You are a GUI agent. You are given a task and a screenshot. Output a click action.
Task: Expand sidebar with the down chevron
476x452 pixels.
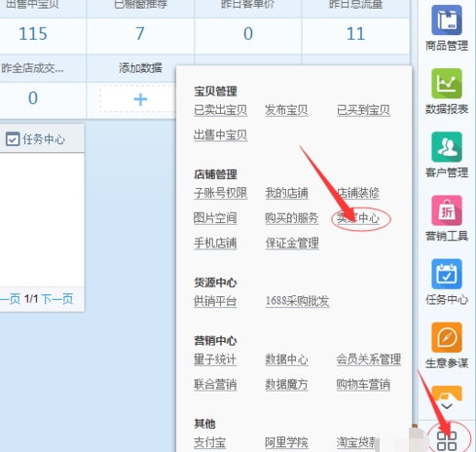click(447, 406)
